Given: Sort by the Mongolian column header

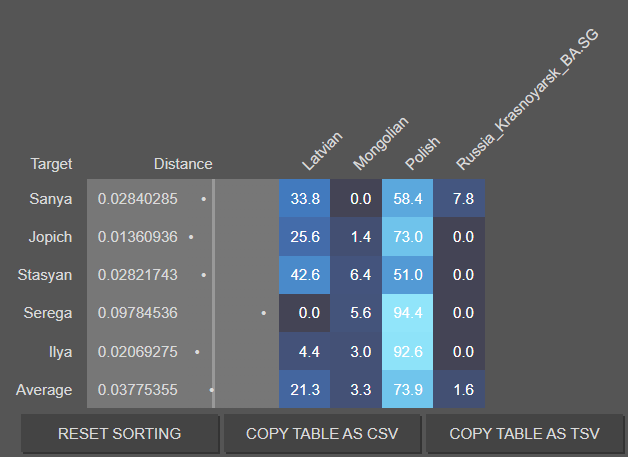Looking at the screenshot, I should (x=380, y=140).
